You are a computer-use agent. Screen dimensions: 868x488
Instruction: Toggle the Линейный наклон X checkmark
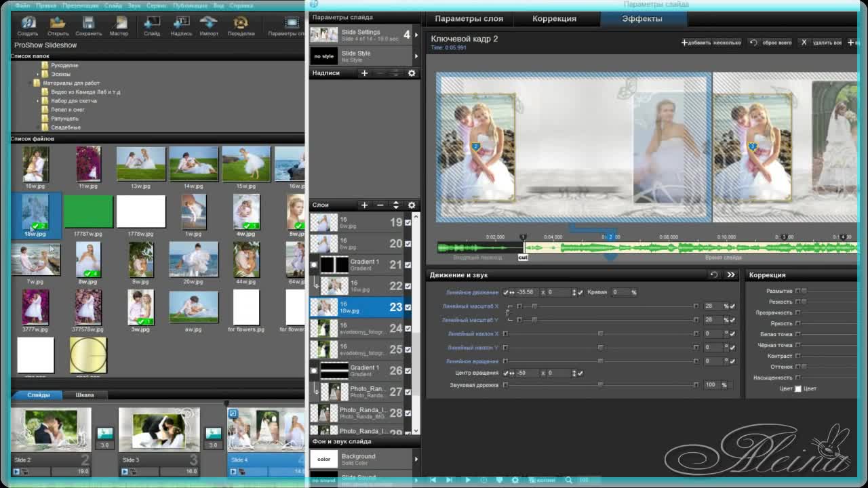click(732, 333)
